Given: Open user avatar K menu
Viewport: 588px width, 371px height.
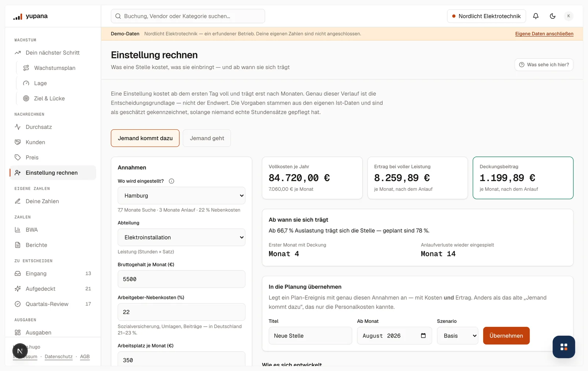Looking at the screenshot, I should (x=569, y=16).
